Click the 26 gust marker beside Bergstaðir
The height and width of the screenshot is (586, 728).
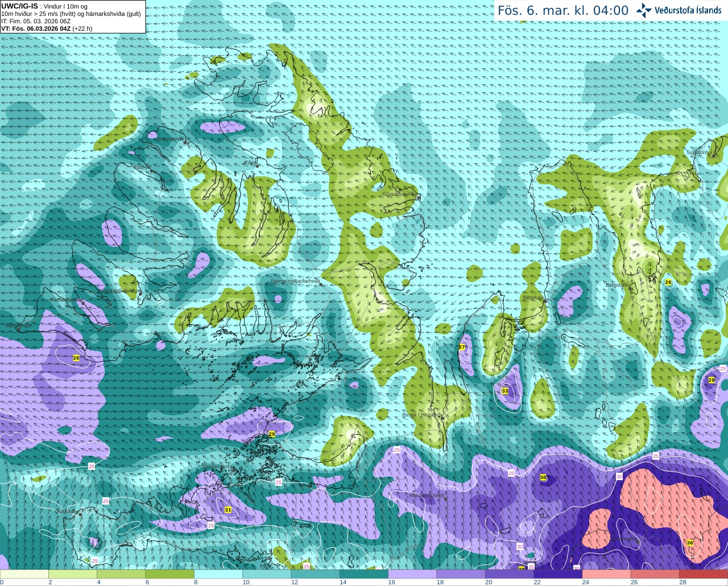(x=668, y=282)
